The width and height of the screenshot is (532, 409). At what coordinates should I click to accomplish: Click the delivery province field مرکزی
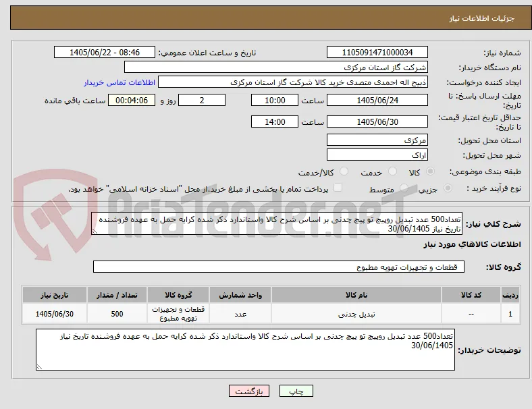pos(377,140)
